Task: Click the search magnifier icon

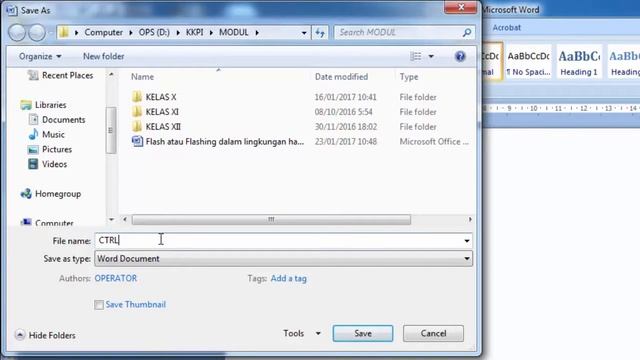Action: pos(467,32)
